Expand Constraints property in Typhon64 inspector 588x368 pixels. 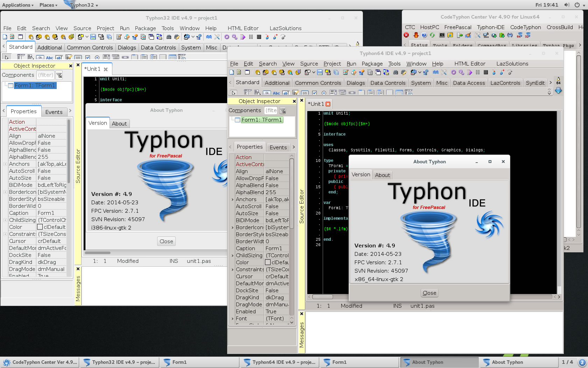coord(232,270)
